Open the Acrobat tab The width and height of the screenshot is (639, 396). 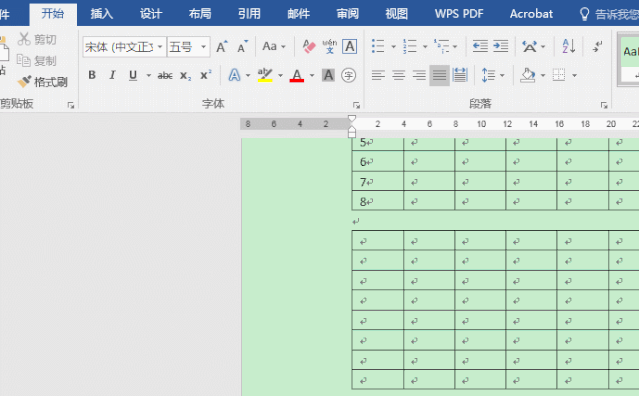click(531, 14)
